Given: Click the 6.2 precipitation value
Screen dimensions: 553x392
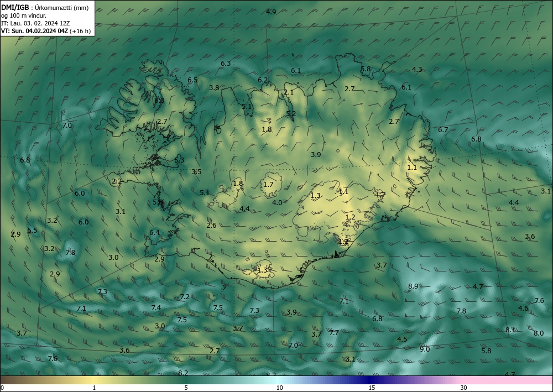Looking at the screenshot, I should point(262,80).
